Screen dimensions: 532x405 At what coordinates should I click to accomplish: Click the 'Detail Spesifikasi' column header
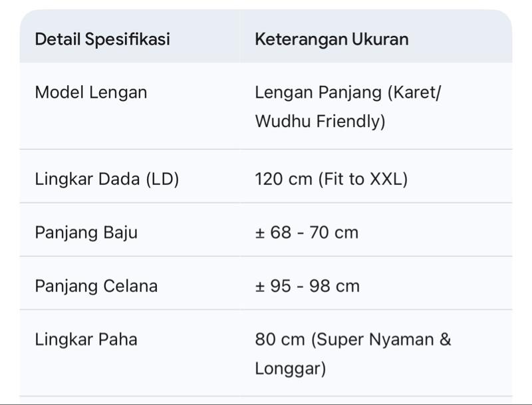click(102, 39)
